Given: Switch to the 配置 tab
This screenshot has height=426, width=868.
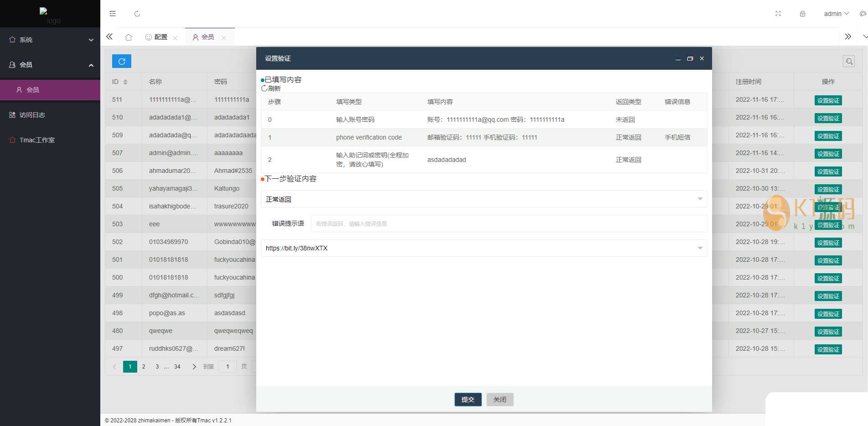Looking at the screenshot, I should click(156, 37).
